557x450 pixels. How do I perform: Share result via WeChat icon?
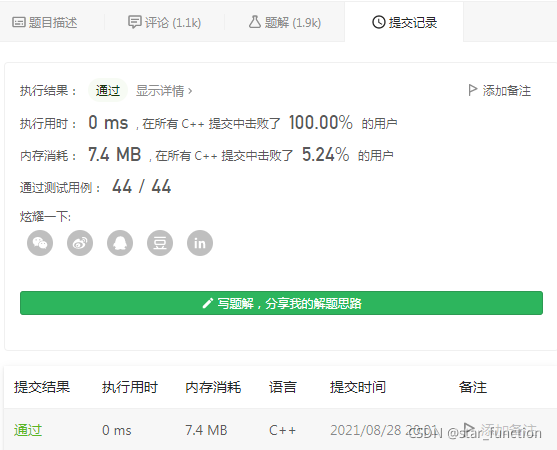[40, 243]
